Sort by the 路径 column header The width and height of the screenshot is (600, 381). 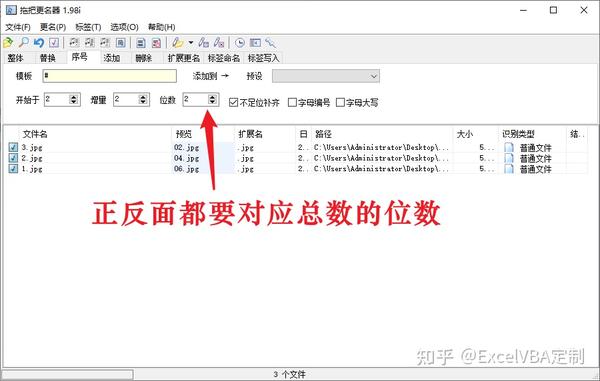coord(323,134)
